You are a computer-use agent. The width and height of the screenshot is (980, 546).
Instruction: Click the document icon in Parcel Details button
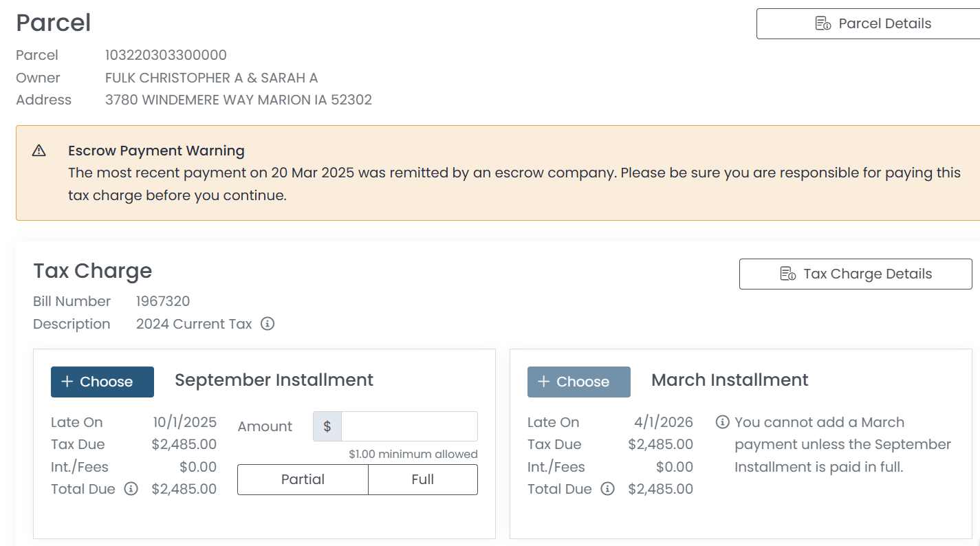[x=823, y=23]
